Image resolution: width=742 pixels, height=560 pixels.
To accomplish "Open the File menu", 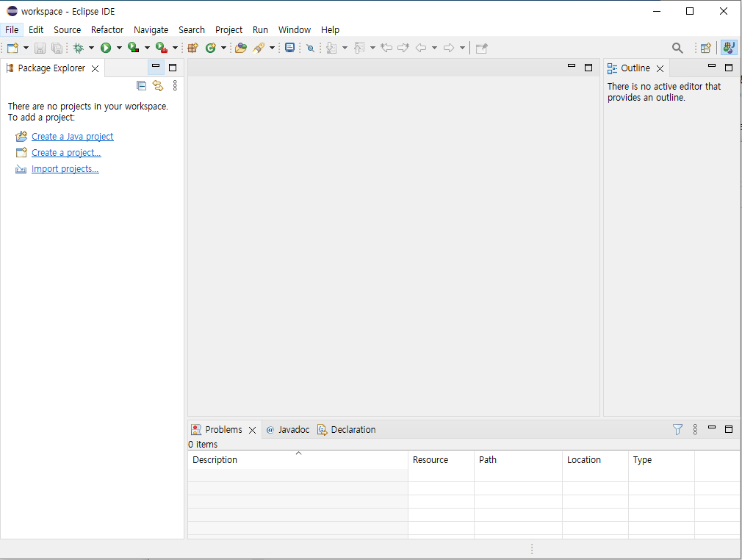I will [12, 30].
